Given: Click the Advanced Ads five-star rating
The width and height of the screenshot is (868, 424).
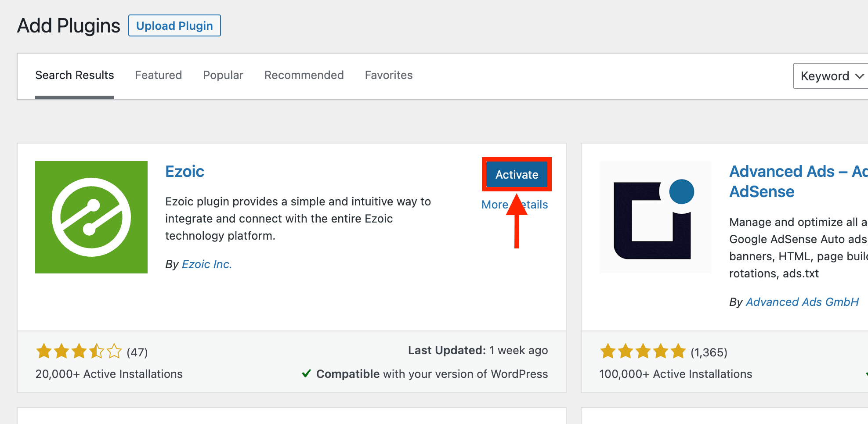Looking at the screenshot, I should [x=643, y=352].
